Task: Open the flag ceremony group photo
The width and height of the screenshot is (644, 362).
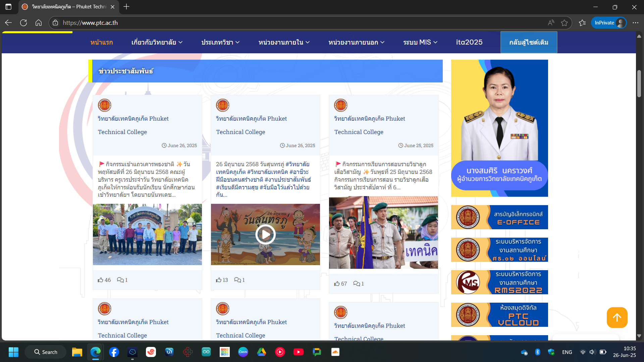Action: (x=147, y=234)
